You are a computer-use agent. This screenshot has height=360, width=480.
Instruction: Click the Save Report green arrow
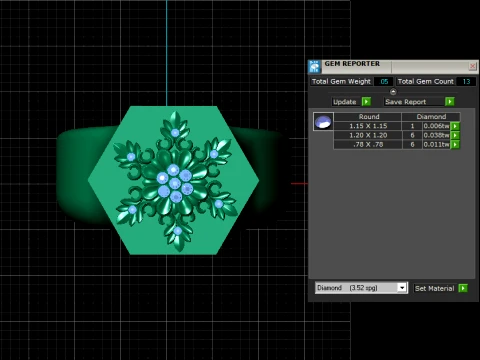[449, 102]
